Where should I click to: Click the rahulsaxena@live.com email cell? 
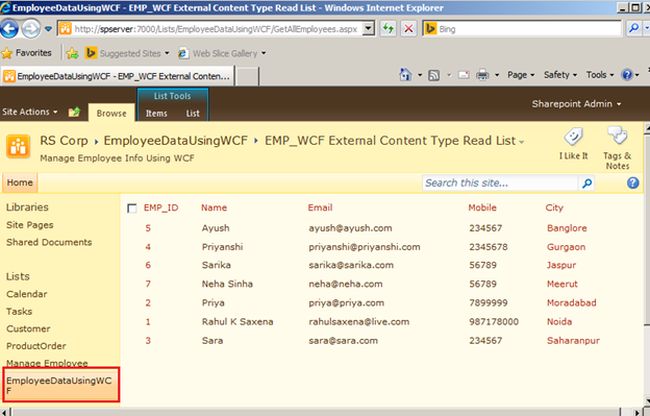[x=359, y=322]
